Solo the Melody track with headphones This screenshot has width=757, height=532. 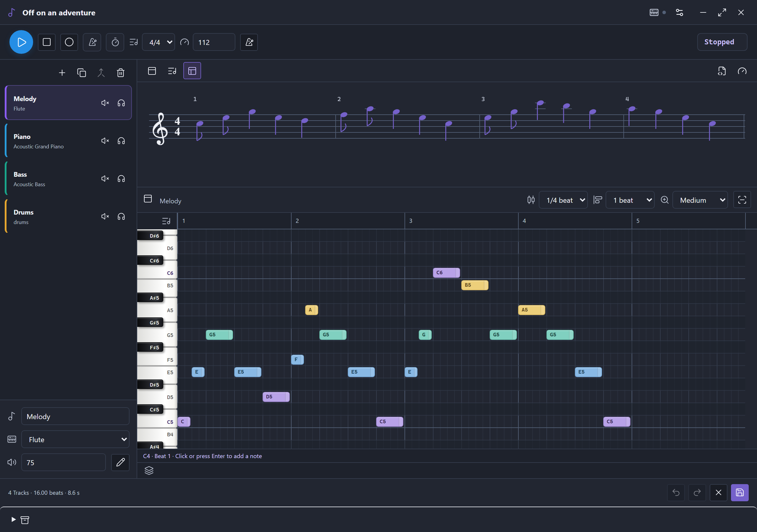coord(121,103)
